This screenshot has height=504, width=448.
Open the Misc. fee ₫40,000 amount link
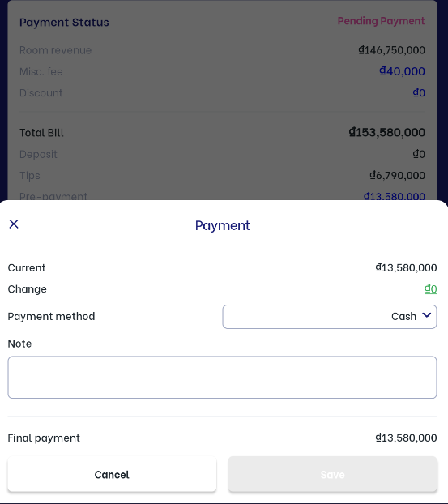[x=402, y=71]
